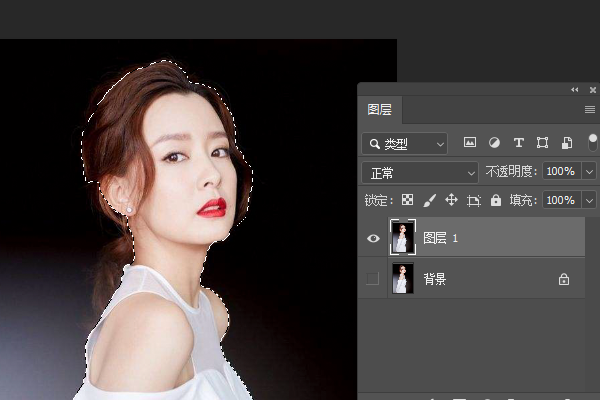Collapse the panel with double-arrow icon
Viewport: 600px width, 400px height.
575,90
